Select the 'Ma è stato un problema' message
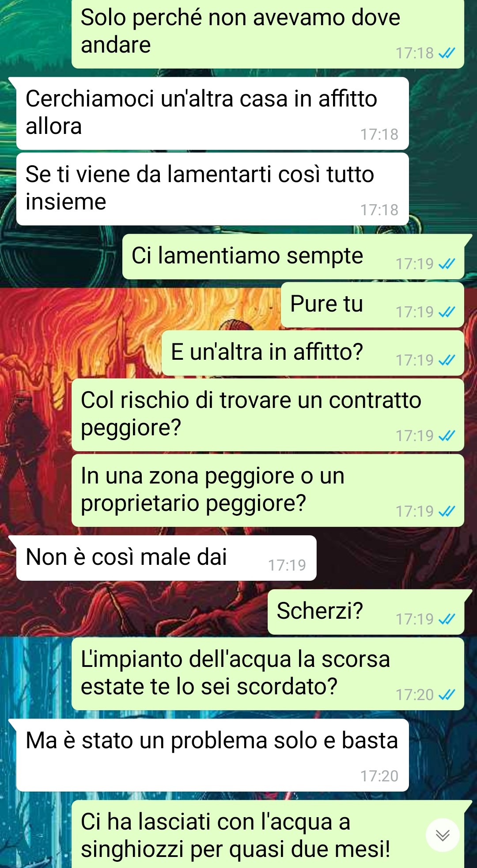The height and width of the screenshot is (868, 477). click(x=212, y=755)
